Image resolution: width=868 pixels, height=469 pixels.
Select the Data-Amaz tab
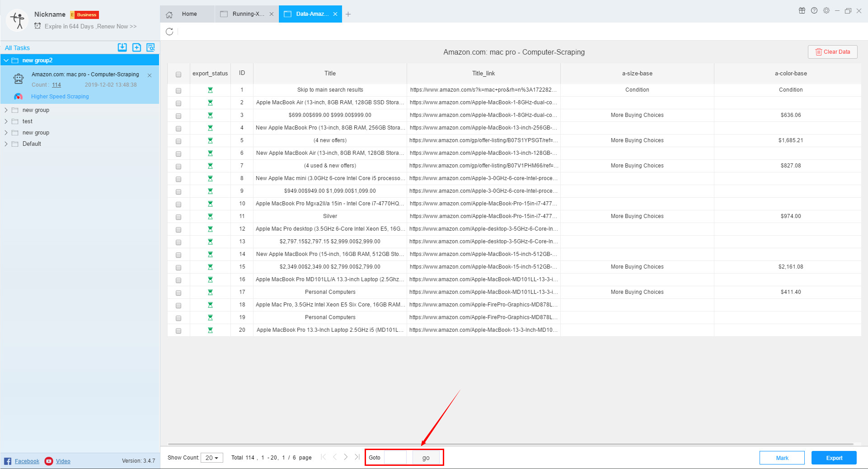tap(310, 14)
